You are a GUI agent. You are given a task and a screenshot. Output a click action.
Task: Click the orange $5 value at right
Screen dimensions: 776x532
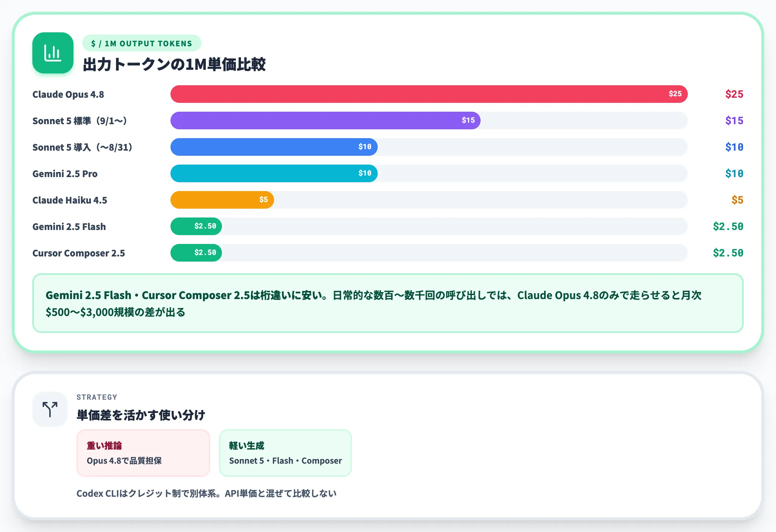(x=737, y=200)
